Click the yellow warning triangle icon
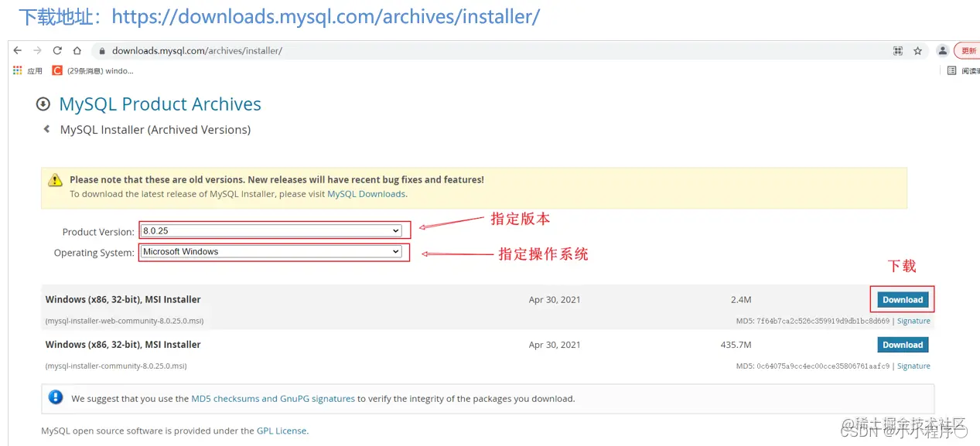 pos(56,180)
